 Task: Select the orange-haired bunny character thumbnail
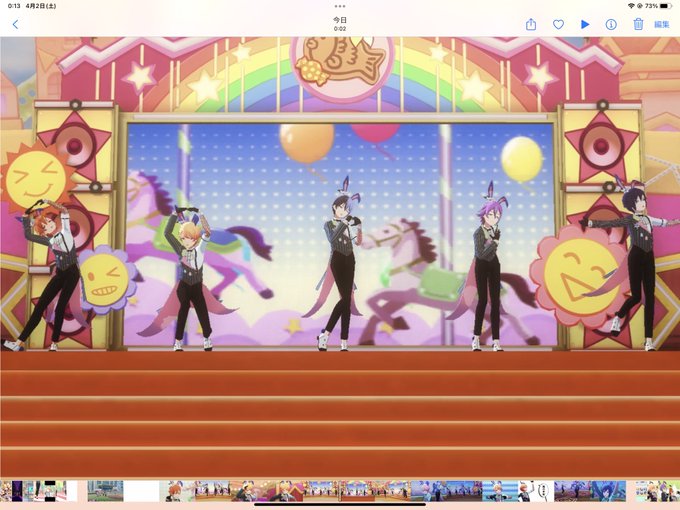coord(177,491)
